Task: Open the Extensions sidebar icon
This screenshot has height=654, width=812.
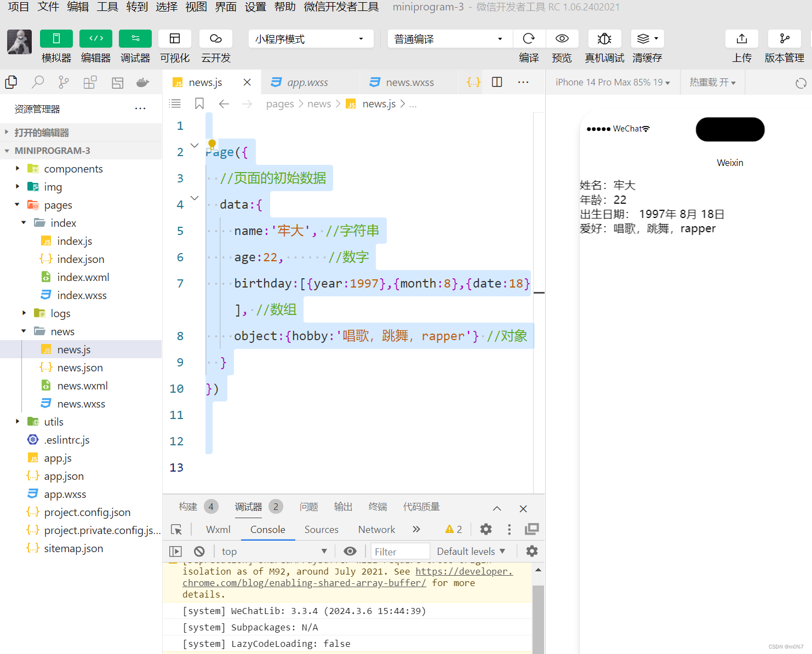Action: click(90, 82)
